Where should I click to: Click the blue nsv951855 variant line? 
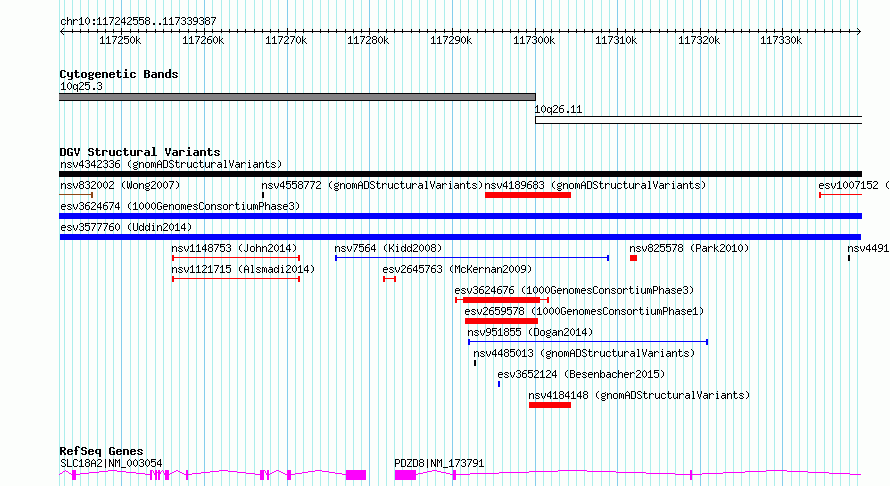click(588, 342)
